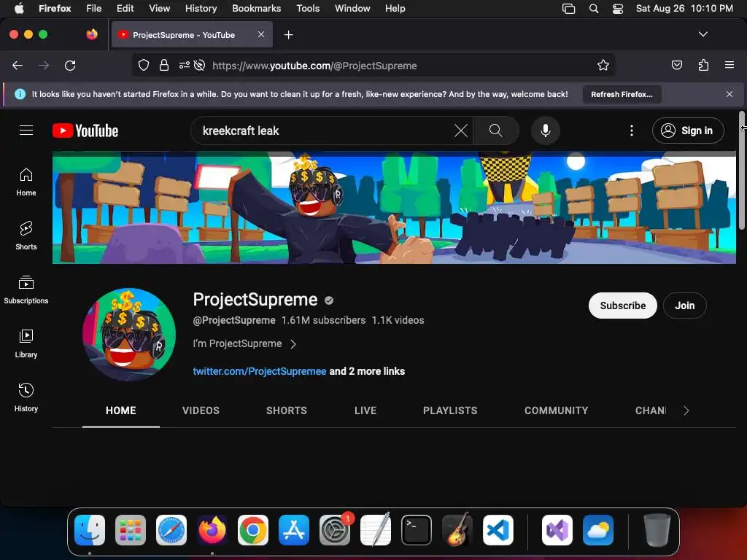Open Library in the sidebar
Viewport: 747px width, 560px height.
tap(26, 344)
